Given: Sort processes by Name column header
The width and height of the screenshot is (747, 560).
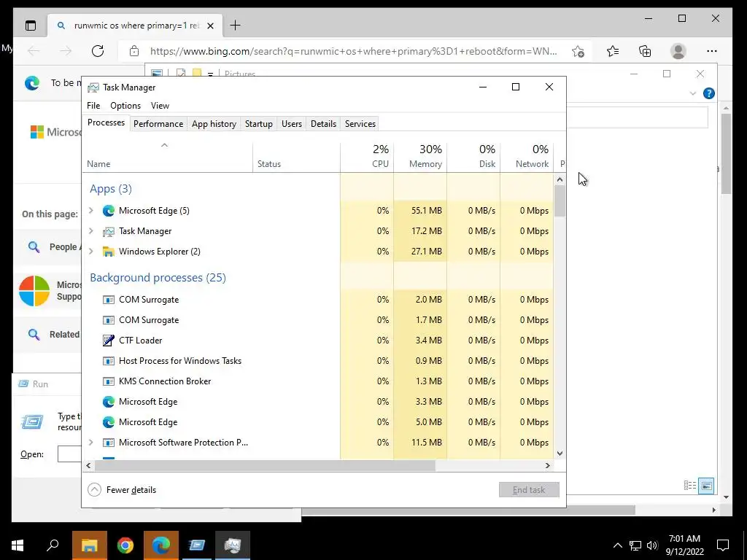Looking at the screenshot, I should click(168, 157).
